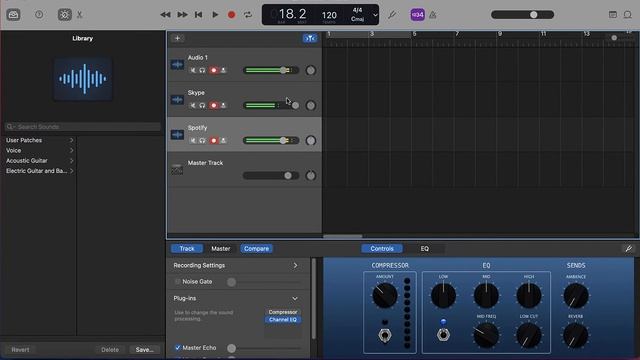640x360 pixels.
Task: Open the Channel EQ plug-in slot
Action: pos(283,320)
